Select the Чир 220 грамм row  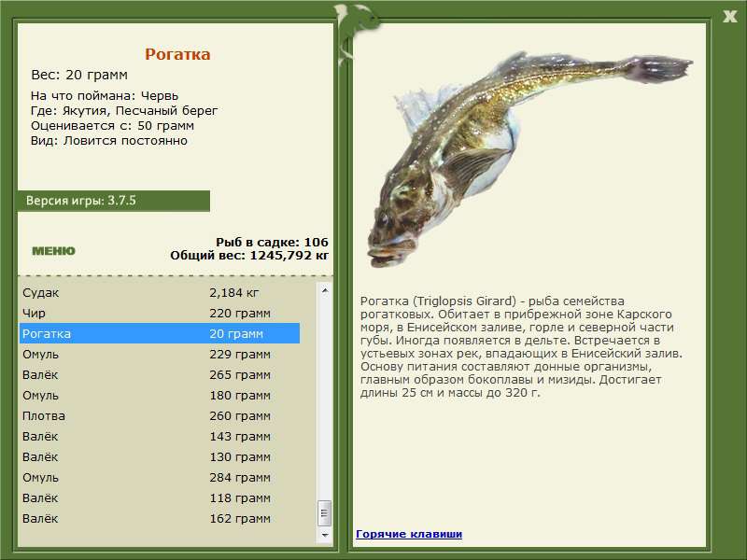click(x=160, y=313)
